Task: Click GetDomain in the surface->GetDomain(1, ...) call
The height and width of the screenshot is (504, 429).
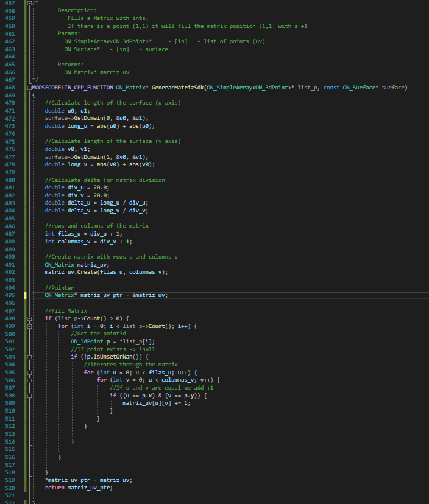Action: 88,157
